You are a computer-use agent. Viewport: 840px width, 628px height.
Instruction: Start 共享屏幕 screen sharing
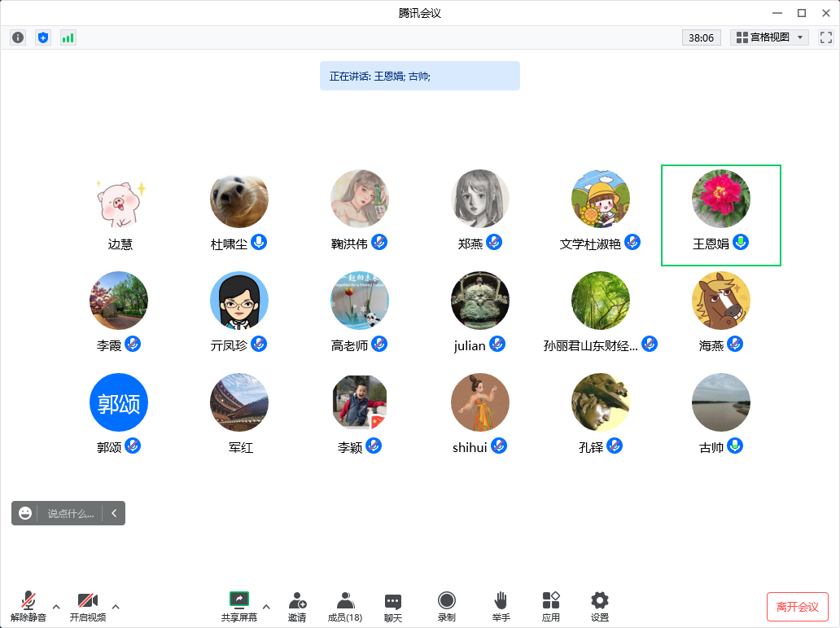pyautogui.click(x=239, y=606)
